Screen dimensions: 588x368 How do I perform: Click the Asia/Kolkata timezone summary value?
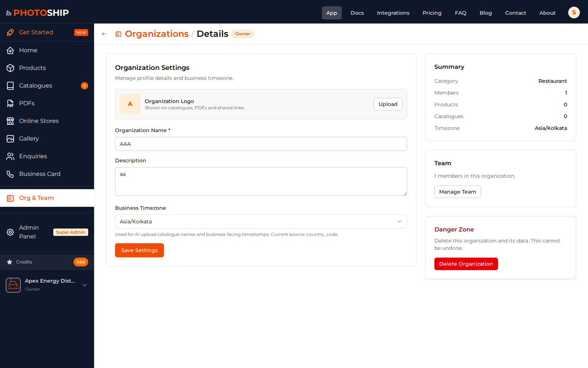(551, 128)
